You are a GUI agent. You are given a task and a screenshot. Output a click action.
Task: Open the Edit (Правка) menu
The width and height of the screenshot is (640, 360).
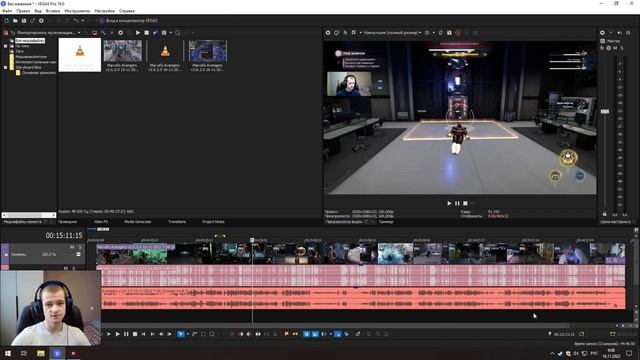(x=23, y=11)
